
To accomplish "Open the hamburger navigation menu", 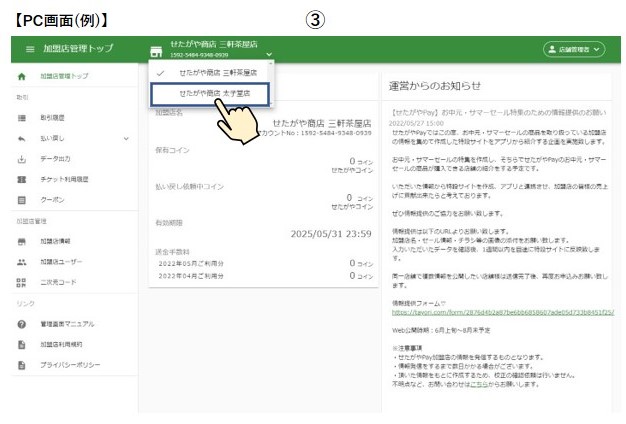I will (x=30, y=49).
